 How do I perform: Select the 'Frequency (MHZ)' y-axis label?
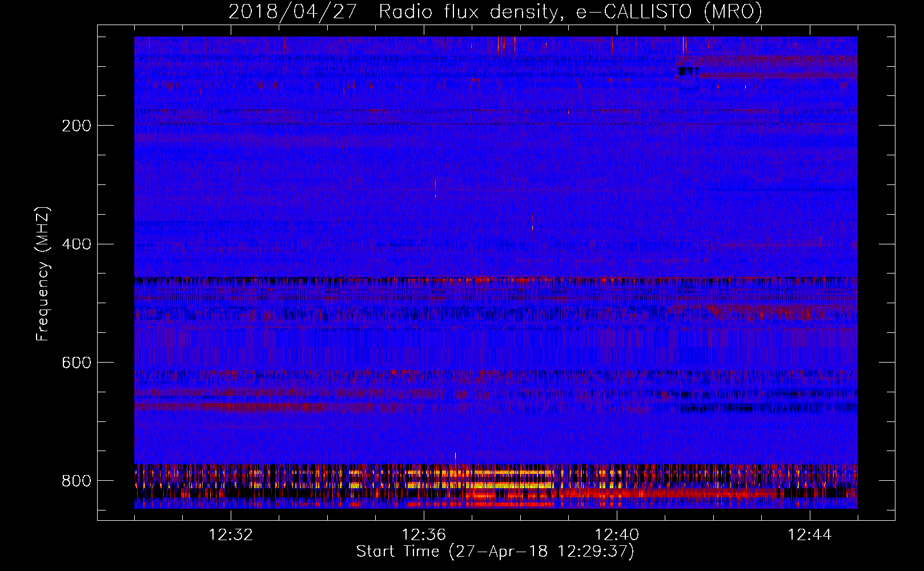pos(42,274)
